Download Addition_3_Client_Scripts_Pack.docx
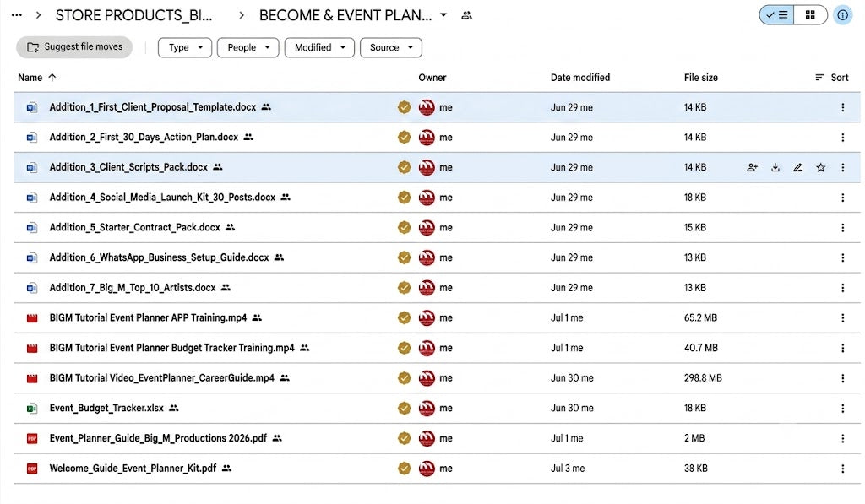 pos(775,168)
